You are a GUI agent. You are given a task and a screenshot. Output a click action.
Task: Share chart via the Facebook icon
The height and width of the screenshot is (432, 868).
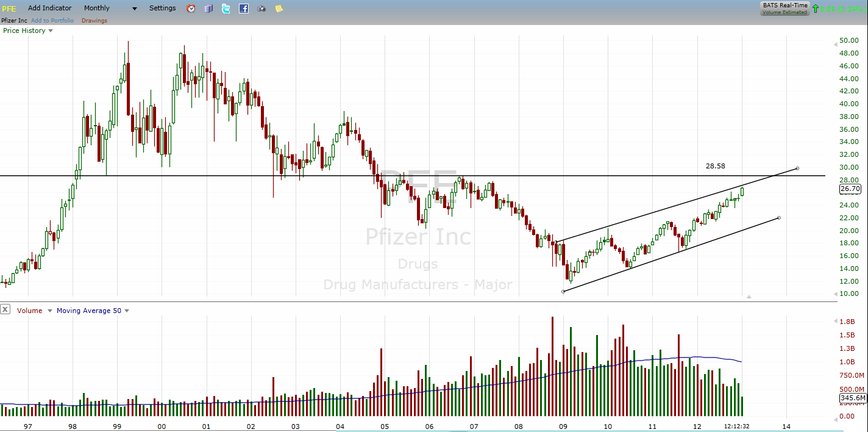[244, 9]
